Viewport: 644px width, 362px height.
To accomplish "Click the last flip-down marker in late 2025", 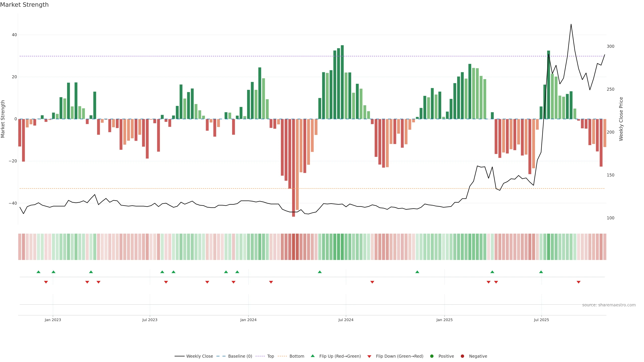I will [578, 282].
